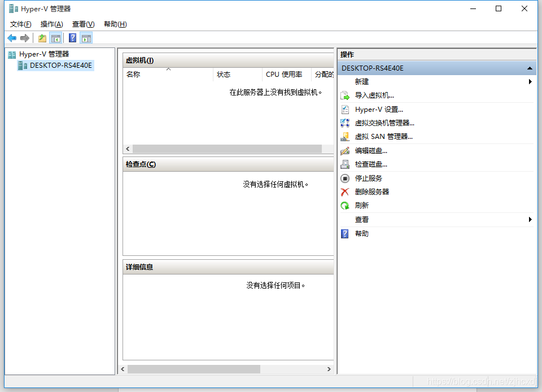Click the Forward arrow in the toolbar

coord(24,38)
